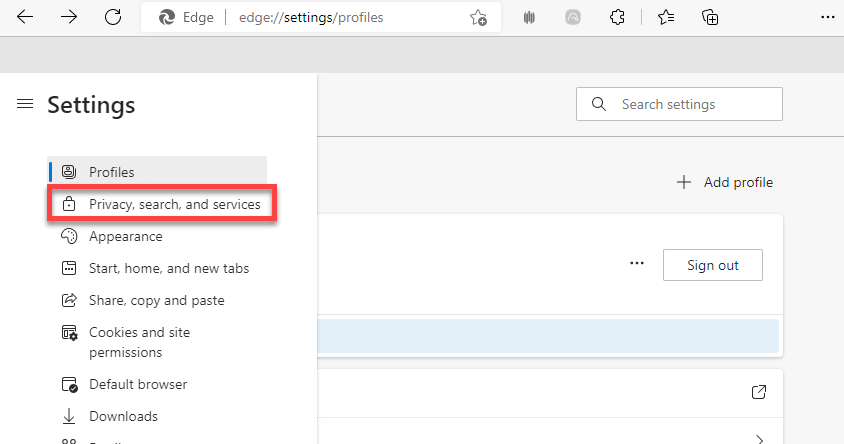Open profile more options ellipsis
The image size is (844, 444).
pos(637,264)
